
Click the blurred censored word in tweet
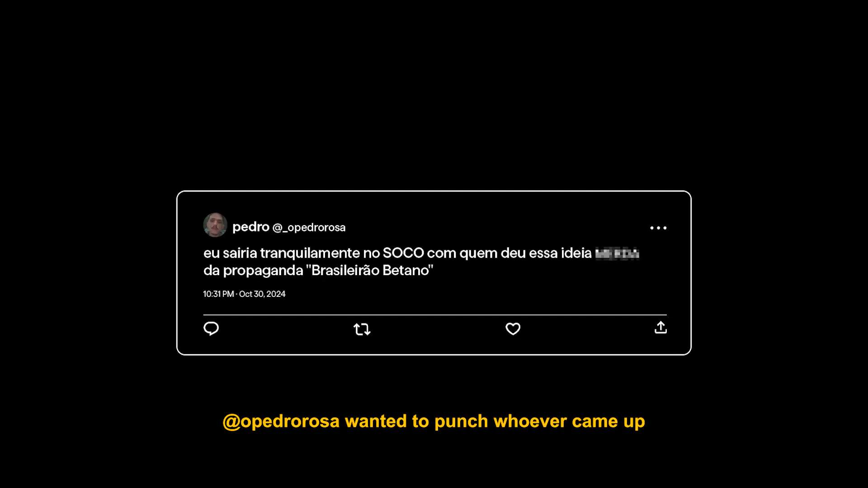tap(617, 253)
